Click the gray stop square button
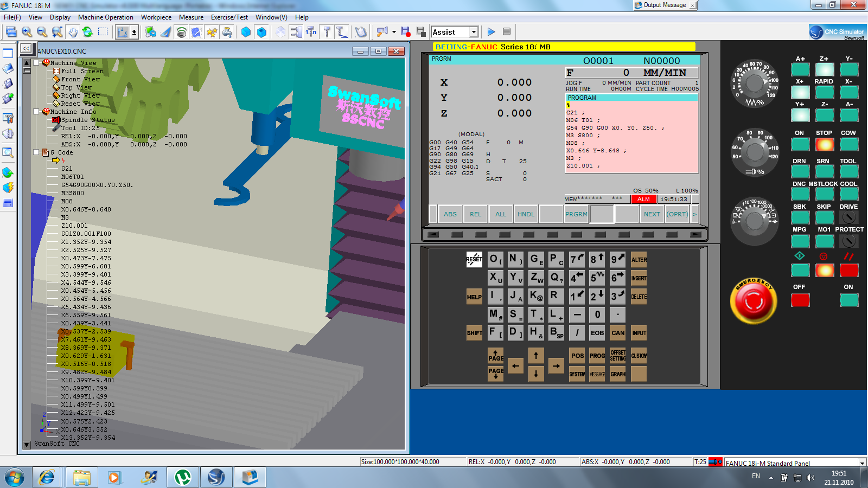Viewport: 868px width, 488px height. coord(507,32)
